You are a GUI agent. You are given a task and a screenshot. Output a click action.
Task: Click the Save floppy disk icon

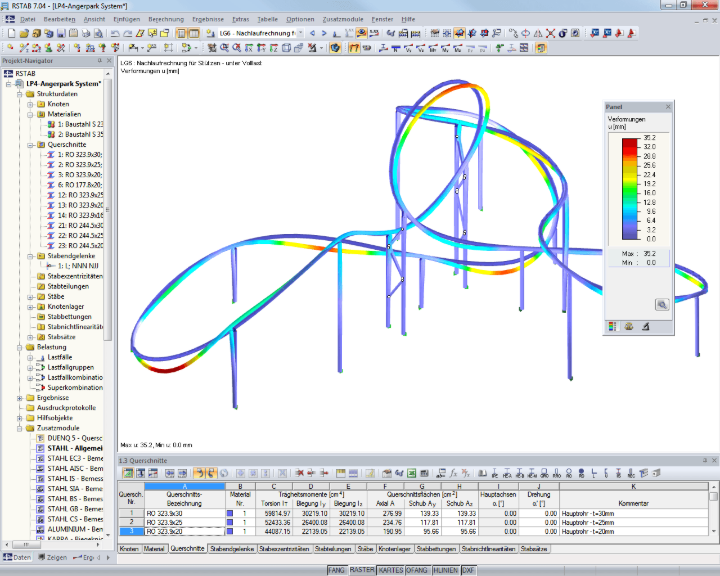point(61,33)
